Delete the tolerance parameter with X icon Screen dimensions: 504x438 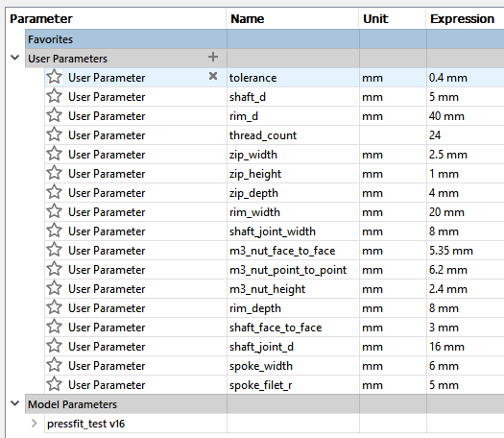(x=213, y=76)
